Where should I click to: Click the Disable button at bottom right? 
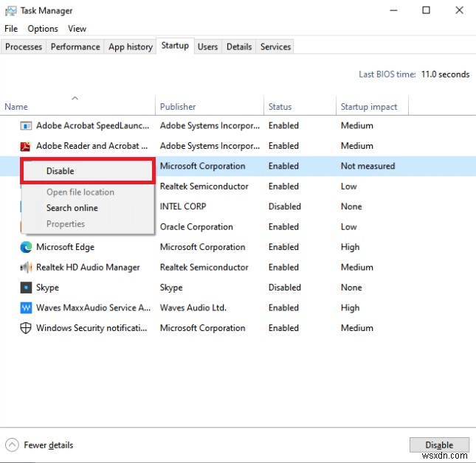(x=439, y=445)
